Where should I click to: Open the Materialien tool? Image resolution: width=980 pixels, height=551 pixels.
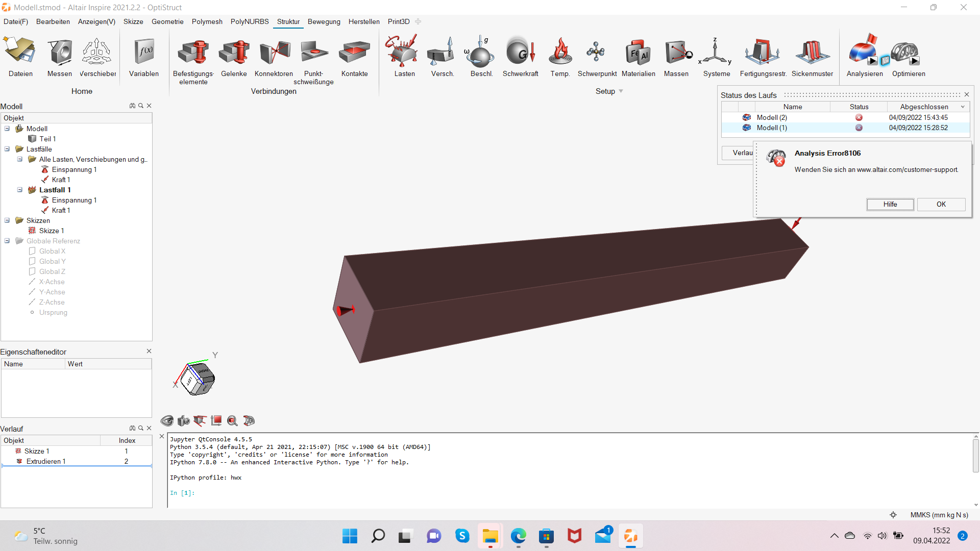(x=638, y=53)
